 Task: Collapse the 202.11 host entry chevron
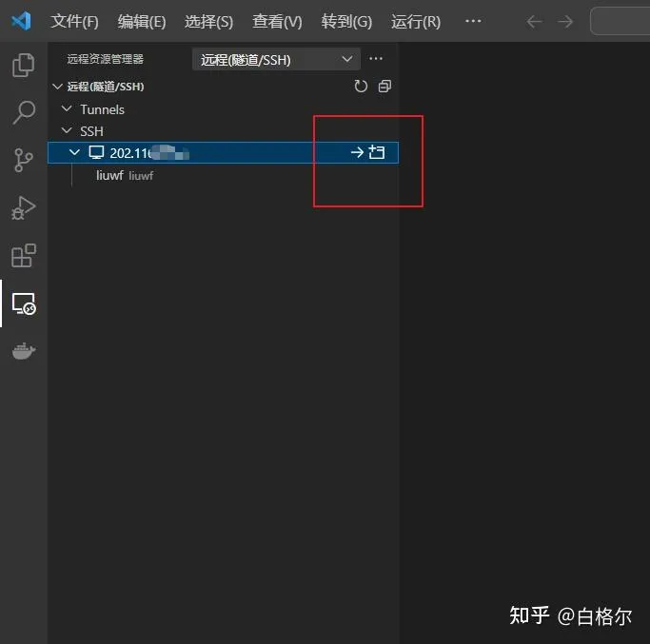(76, 152)
